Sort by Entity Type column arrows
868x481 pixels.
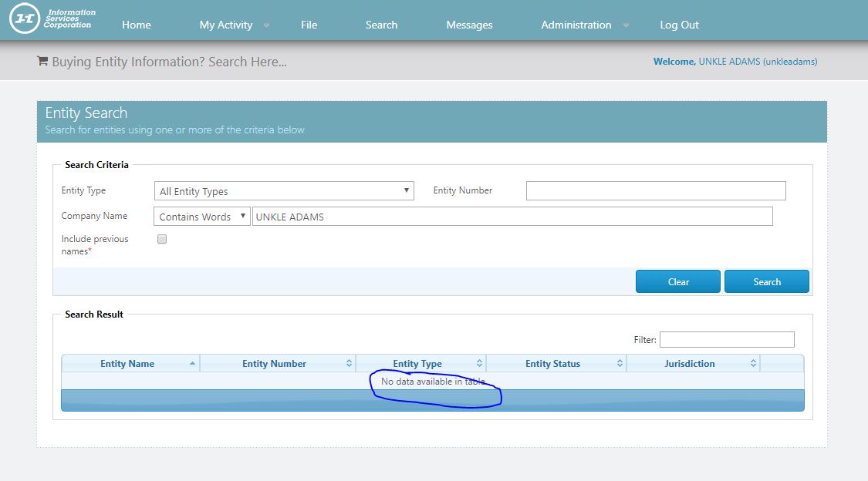pos(479,363)
